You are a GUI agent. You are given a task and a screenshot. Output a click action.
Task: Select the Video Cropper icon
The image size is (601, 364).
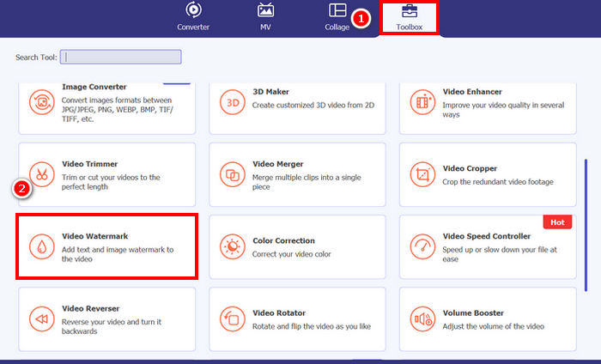tap(423, 174)
